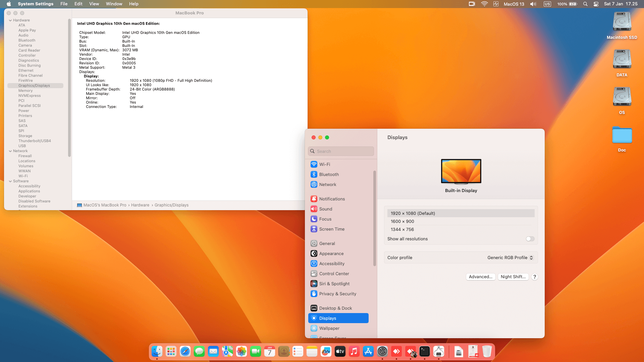Select Bluetooth in System Settings sidebar
644x362 pixels.
click(329, 174)
